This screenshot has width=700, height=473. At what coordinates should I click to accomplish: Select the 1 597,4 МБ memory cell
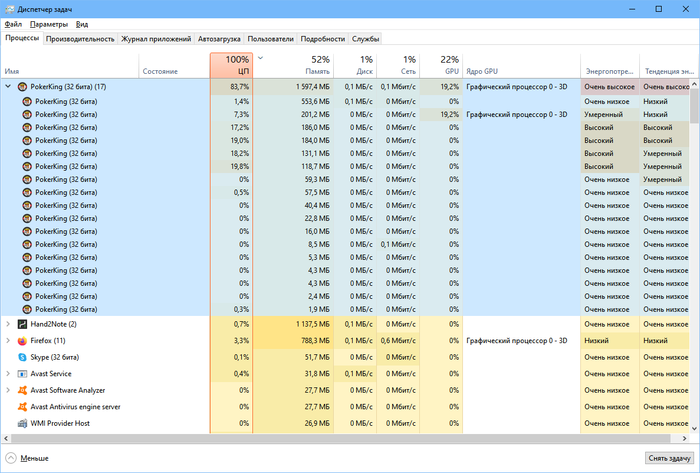pos(293,87)
